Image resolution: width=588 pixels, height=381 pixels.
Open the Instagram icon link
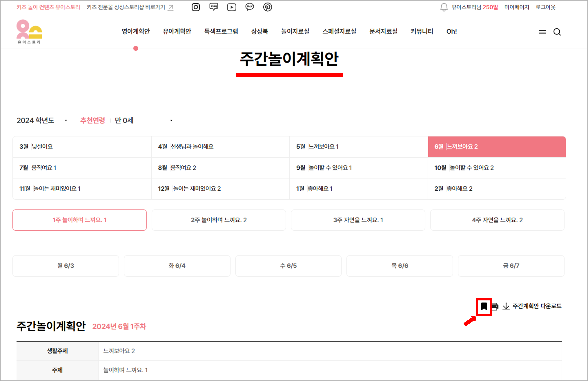(196, 7)
